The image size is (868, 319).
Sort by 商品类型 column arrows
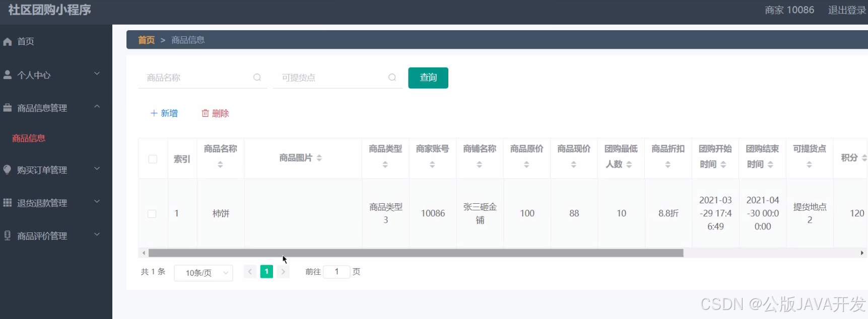[385, 165]
